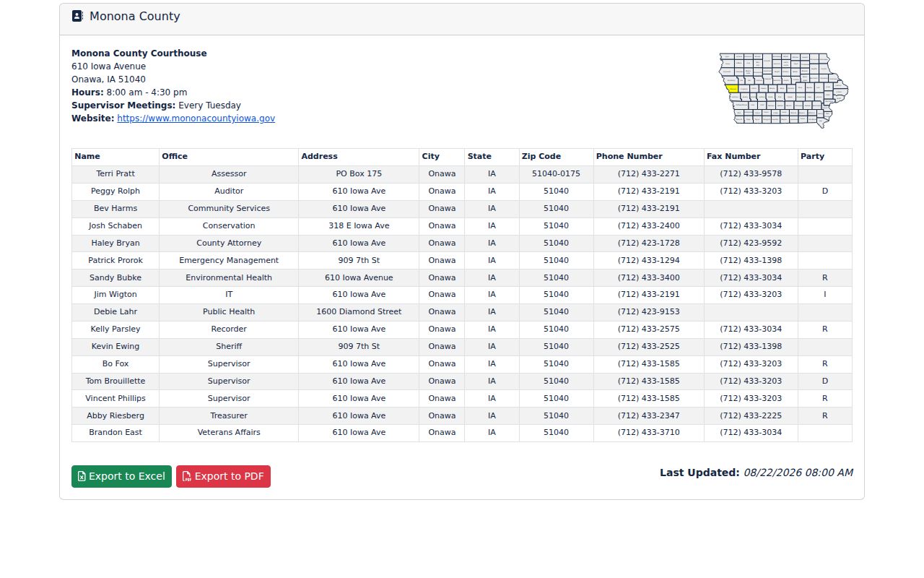Click phone number (712) 433-2271
The width and height of the screenshot is (924, 578).
click(x=649, y=174)
